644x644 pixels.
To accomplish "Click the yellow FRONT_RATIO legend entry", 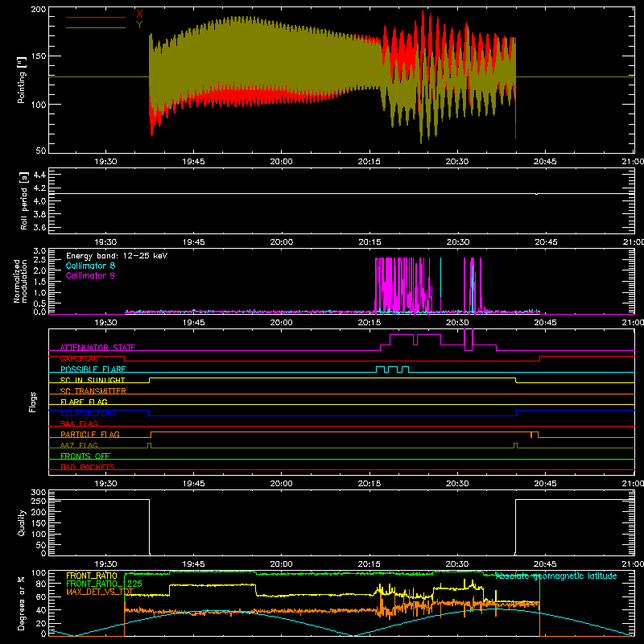I will click(92, 576).
